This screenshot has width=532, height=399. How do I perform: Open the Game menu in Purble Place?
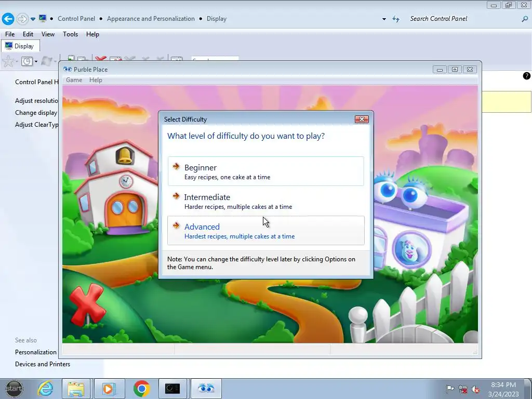pos(74,80)
